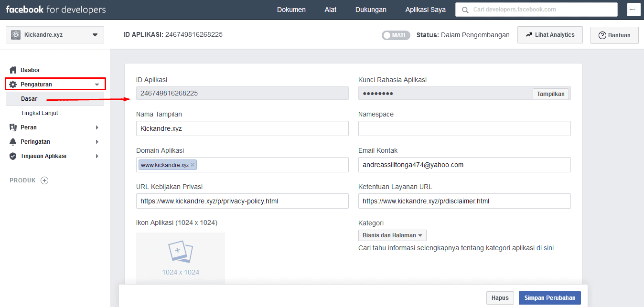Click the Hapus button
This screenshot has height=307, width=644.
500,298
